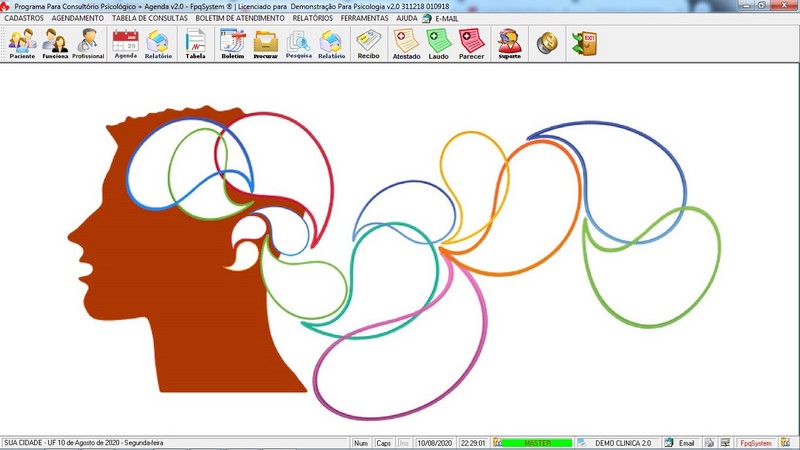Open the Profissional toolbar icon
This screenshot has height=450, width=800.
click(x=88, y=43)
